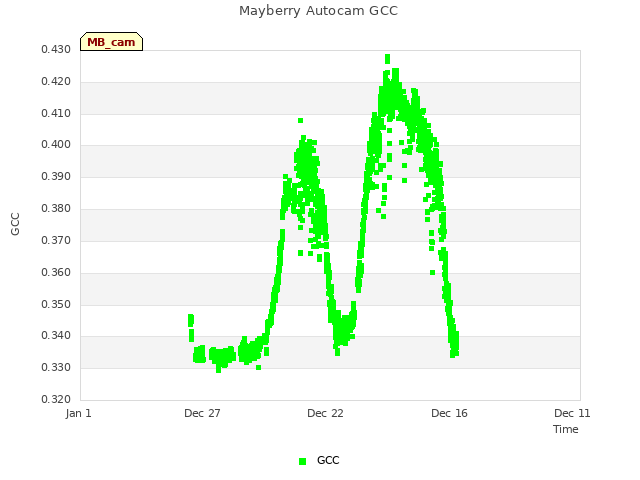Click the 0.370 y-axis value
Viewport: 640px width, 480px height.
[x=56, y=240]
